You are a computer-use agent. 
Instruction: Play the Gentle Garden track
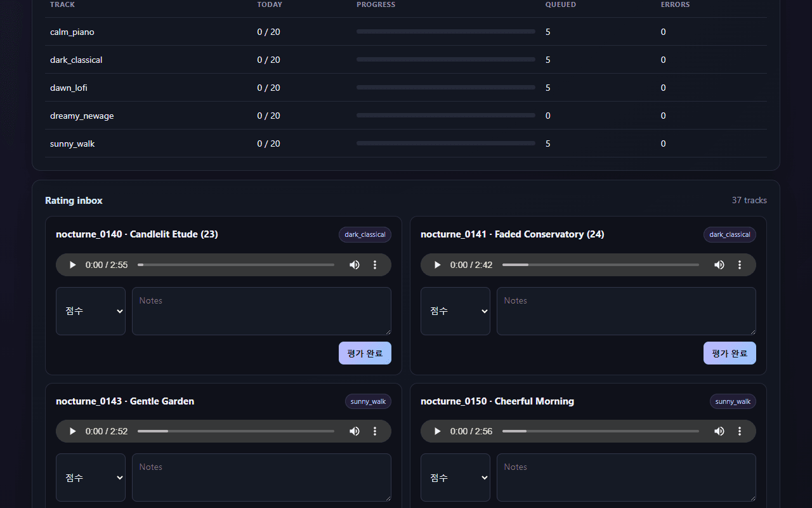click(72, 431)
